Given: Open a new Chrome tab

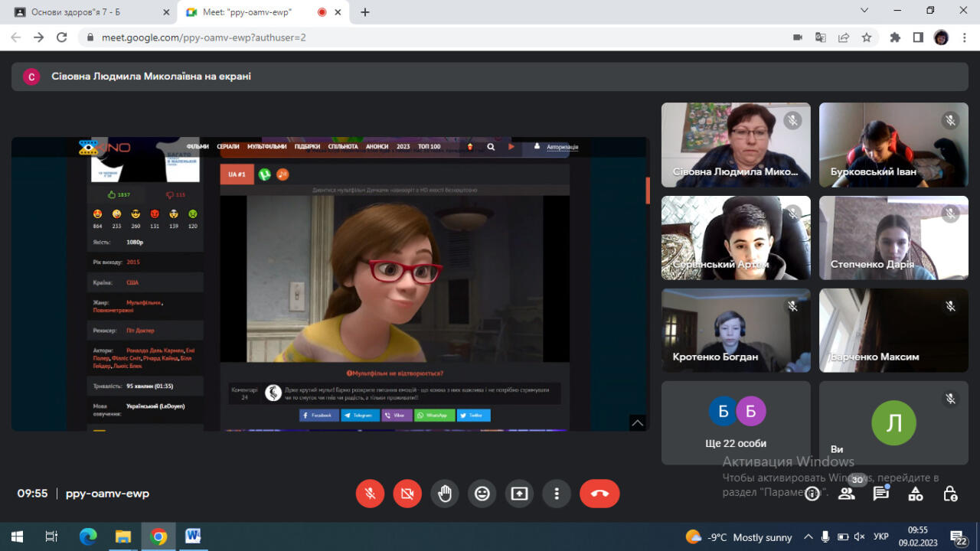Looking at the screenshot, I should click(x=365, y=12).
